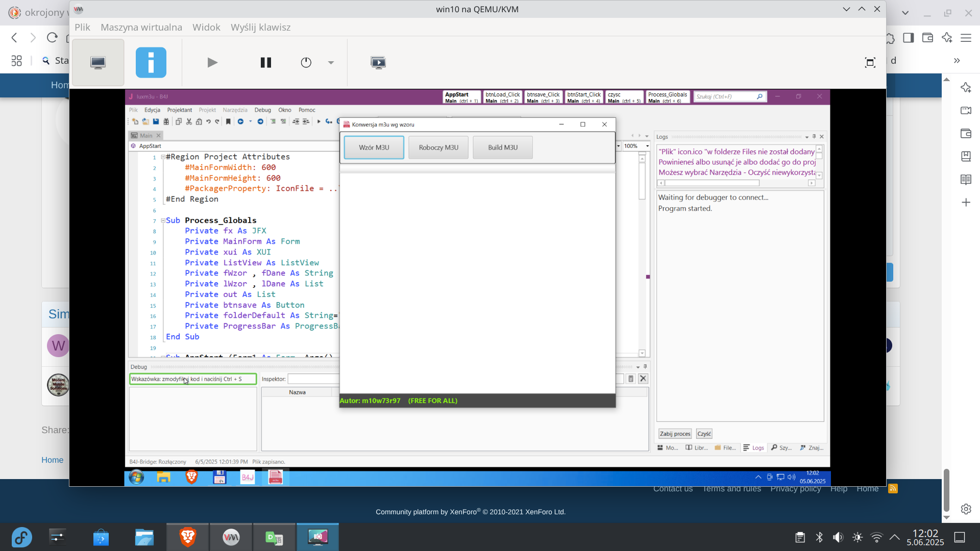Click the Wzór M3U button

(374, 147)
